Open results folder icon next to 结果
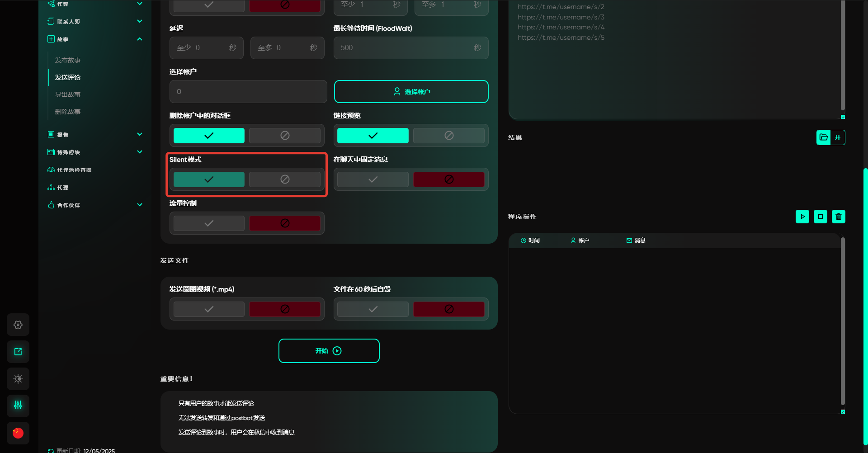Viewport: 868px width, 453px height. (x=823, y=137)
